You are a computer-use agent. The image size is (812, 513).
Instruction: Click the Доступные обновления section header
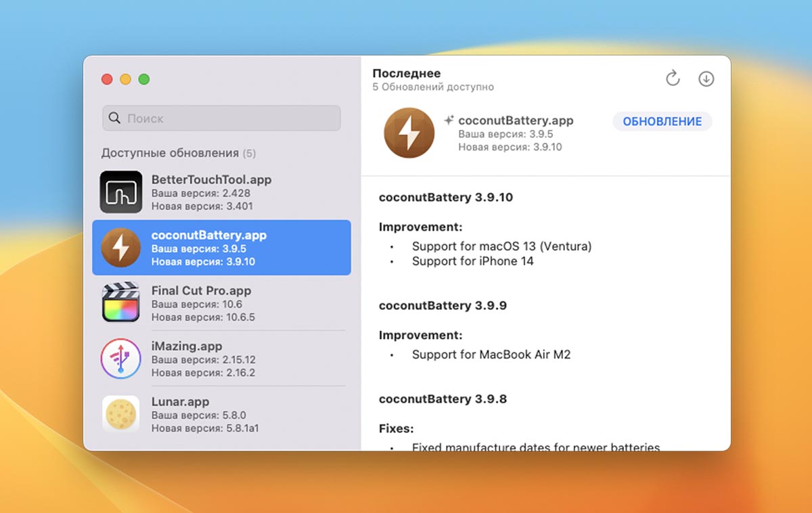click(x=179, y=153)
